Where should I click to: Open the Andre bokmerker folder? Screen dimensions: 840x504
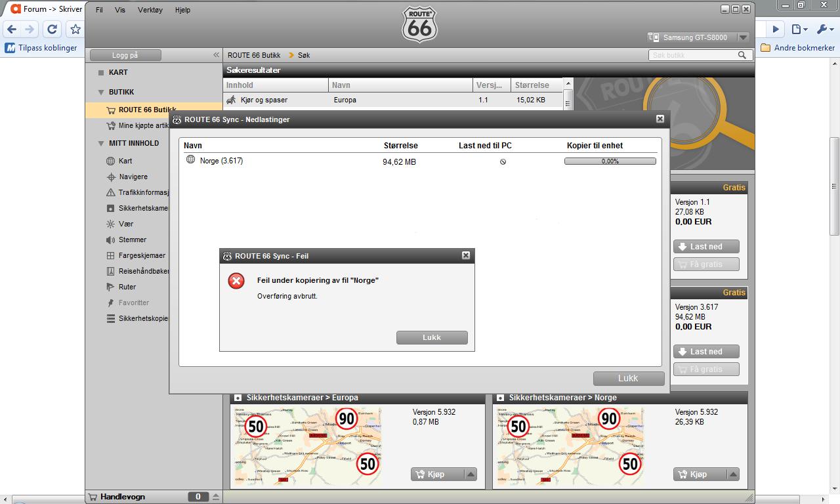coord(798,47)
